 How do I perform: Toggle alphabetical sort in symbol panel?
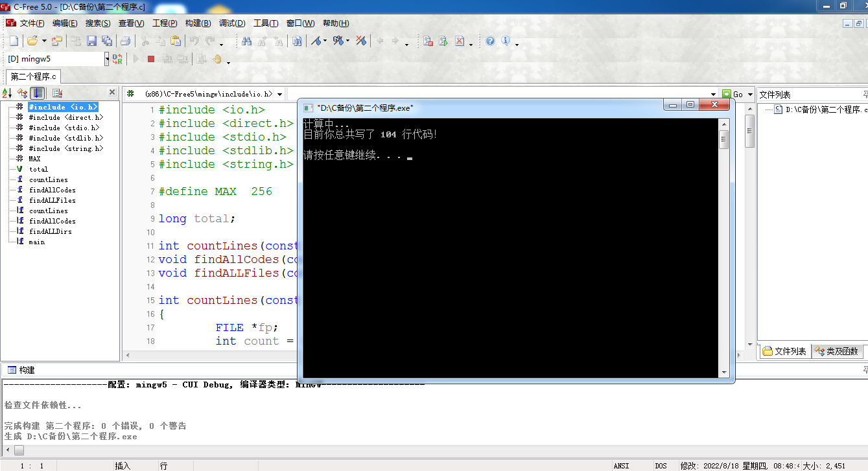tap(7, 93)
